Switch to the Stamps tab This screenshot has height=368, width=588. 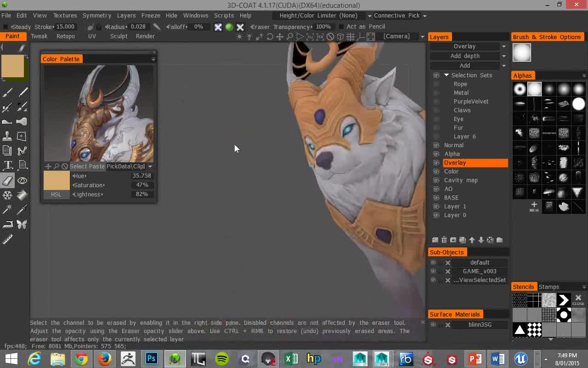[549, 287]
